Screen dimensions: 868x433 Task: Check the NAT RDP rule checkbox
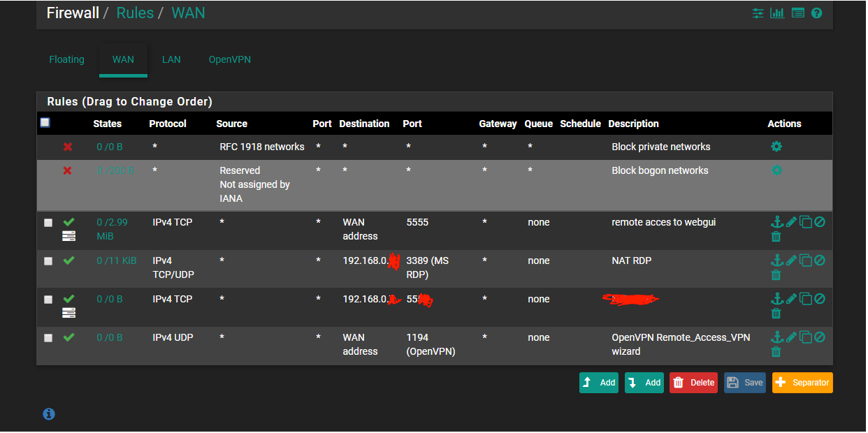(48, 261)
